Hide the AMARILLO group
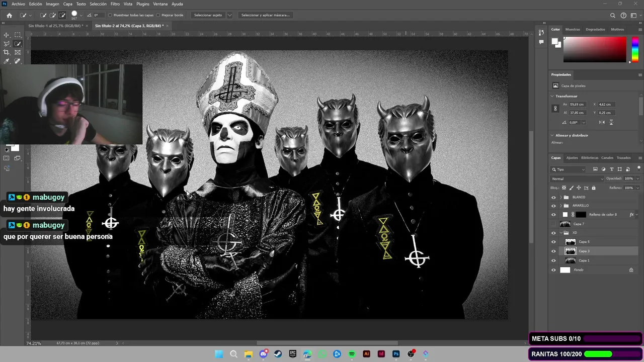This screenshot has width=644, height=362. pos(553,206)
